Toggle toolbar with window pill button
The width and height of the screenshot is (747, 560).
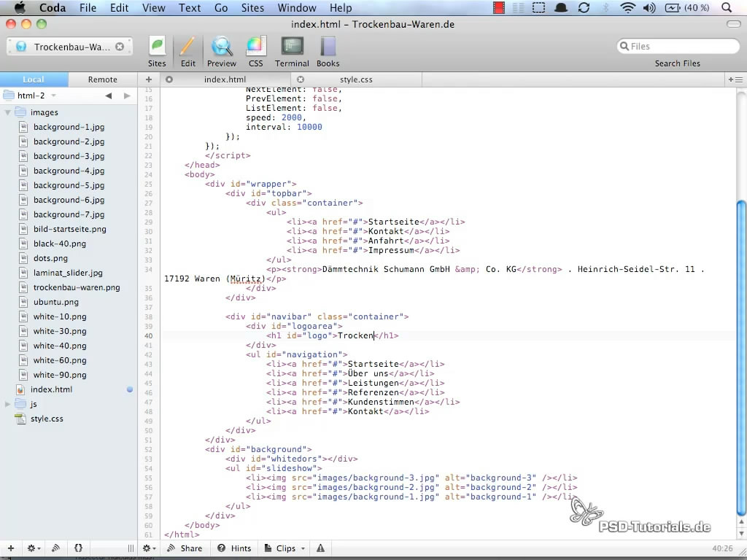click(733, 24)
